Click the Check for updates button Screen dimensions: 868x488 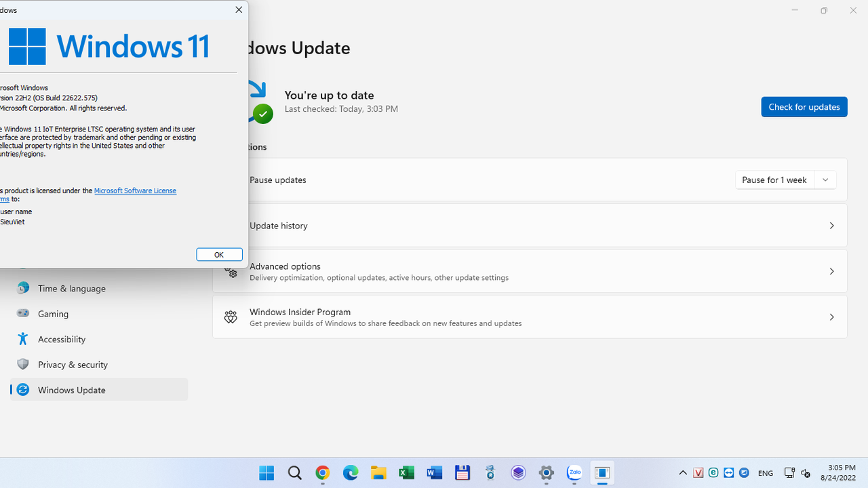coord(804,107)
